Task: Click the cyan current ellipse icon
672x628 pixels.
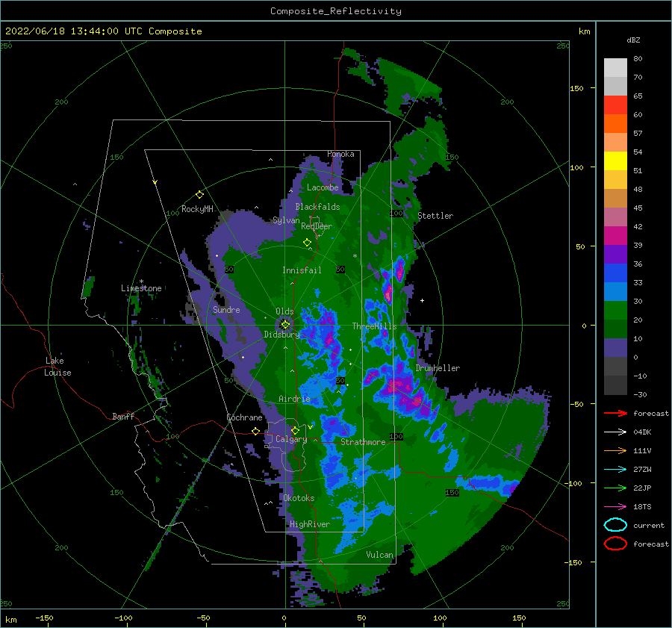Action: pos(615,525)
